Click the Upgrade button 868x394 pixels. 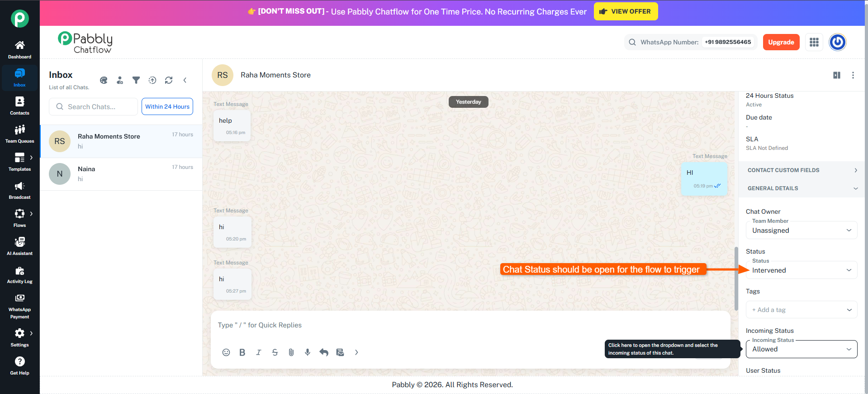(781, 42)
